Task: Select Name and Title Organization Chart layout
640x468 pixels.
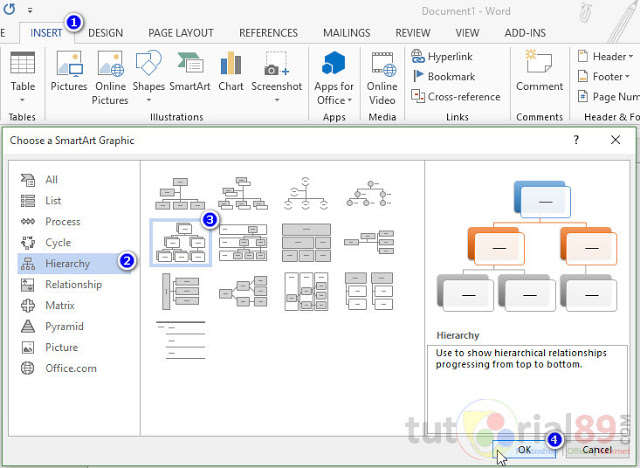Action: point(243,193)
